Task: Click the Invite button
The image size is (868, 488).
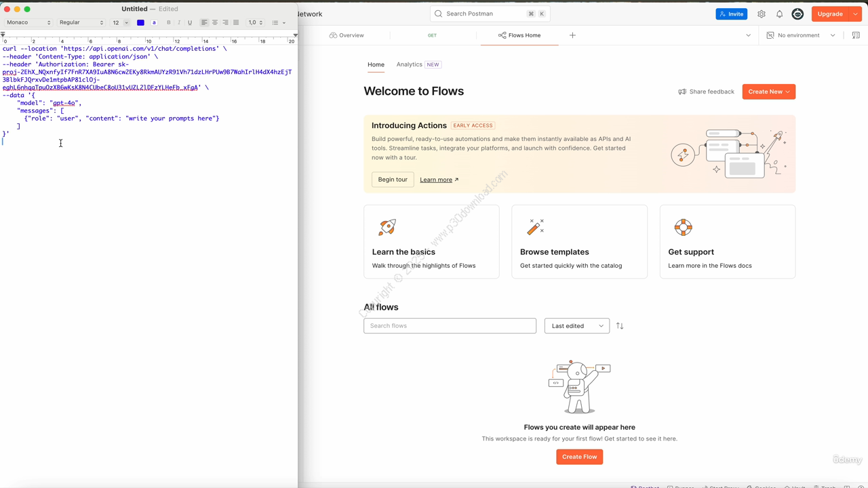Action: tap(731, 14)
